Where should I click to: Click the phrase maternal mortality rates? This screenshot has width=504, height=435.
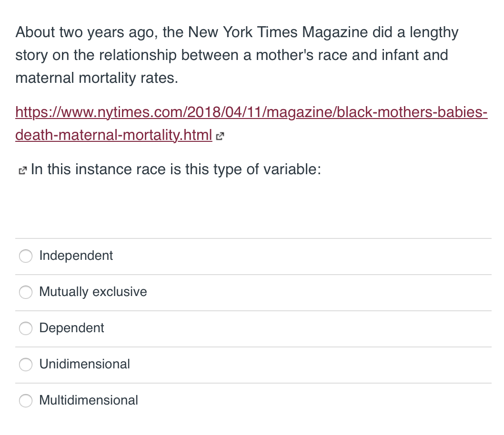(x=96, y=78)
